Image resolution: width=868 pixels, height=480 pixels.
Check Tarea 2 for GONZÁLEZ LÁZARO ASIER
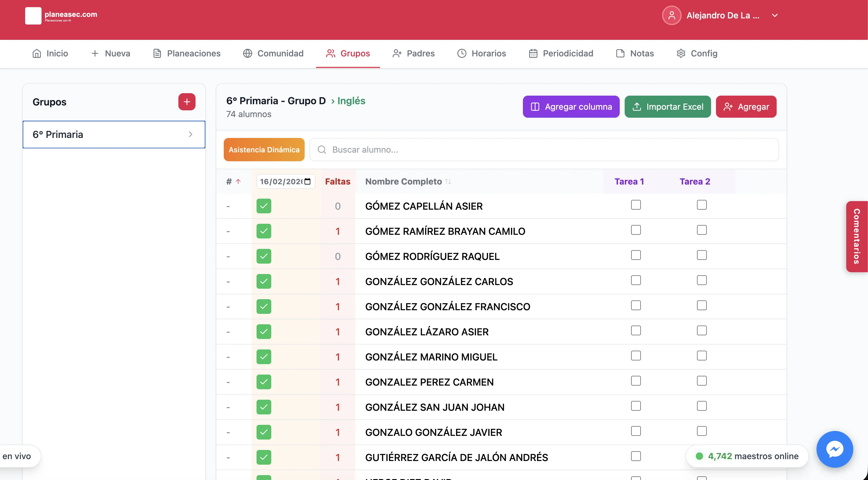click(702, 331)
